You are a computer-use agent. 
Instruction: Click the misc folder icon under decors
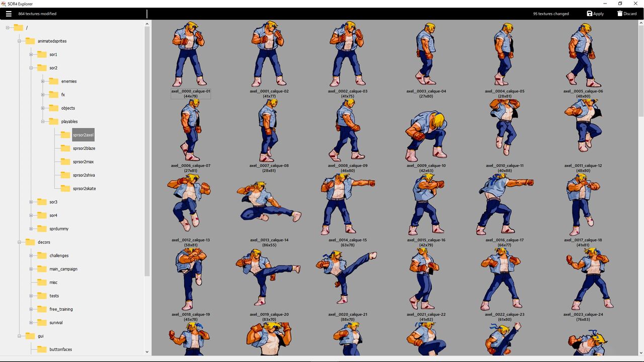[x=42, y=282]
